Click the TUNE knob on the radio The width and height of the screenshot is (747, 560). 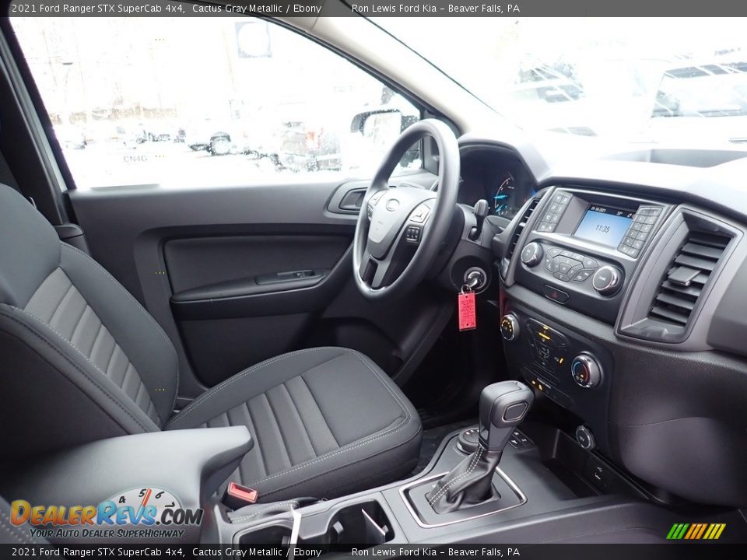[x=605, y=279]
